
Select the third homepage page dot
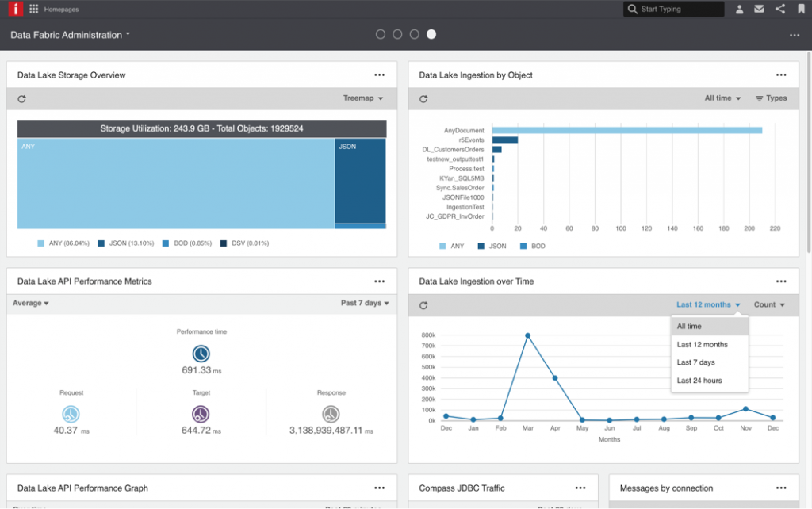click(414, 34)
